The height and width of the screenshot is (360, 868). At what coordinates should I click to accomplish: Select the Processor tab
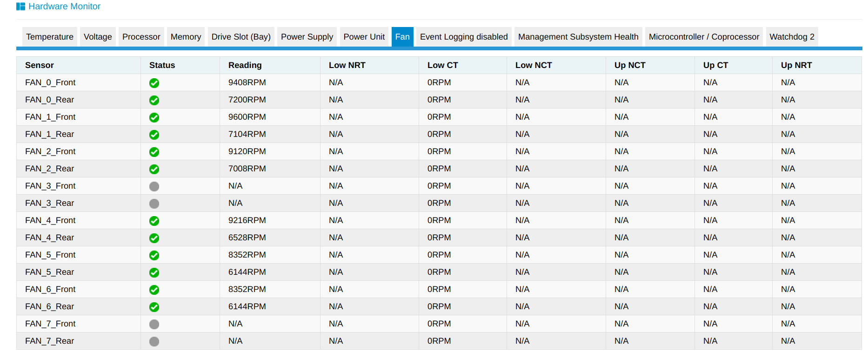141,37
